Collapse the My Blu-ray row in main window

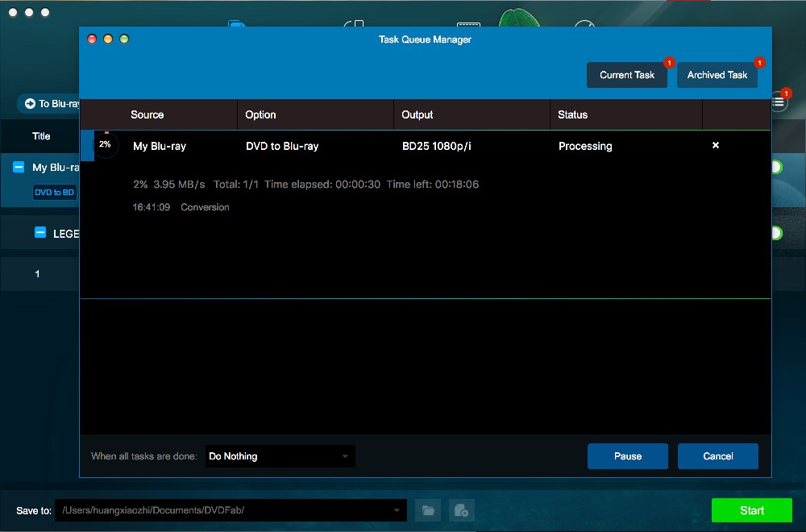pos(19,167)
